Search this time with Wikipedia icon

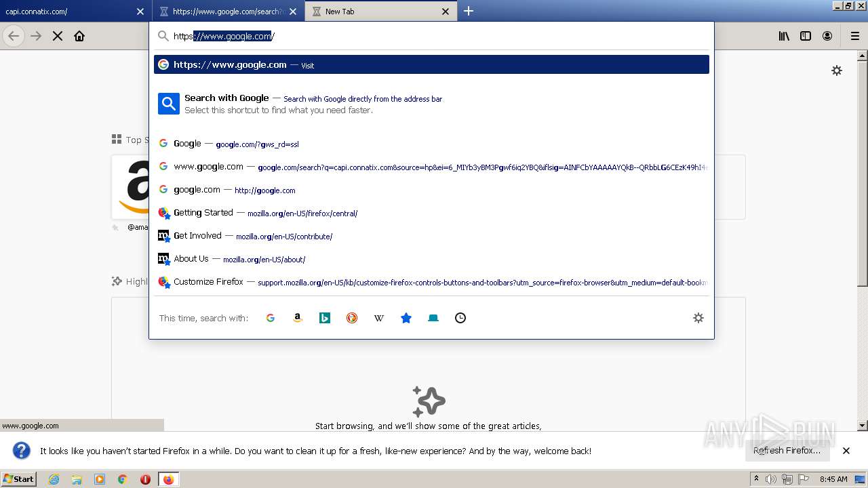coord(379,318)
